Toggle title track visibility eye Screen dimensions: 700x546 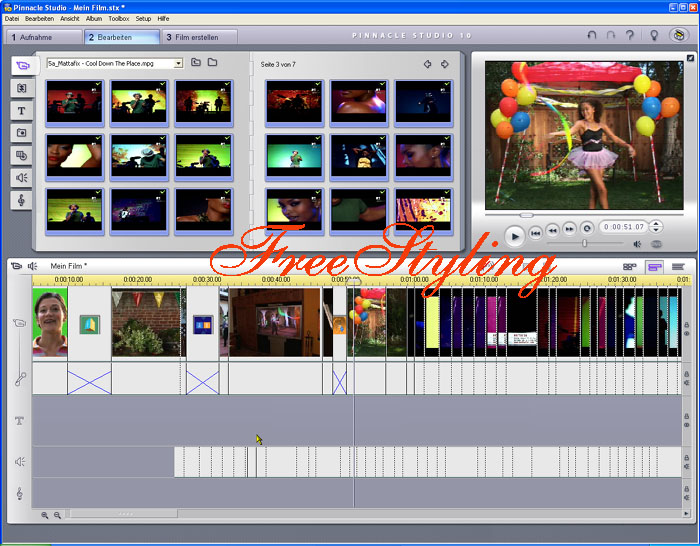pyautogui.click(x=687, y=425)
